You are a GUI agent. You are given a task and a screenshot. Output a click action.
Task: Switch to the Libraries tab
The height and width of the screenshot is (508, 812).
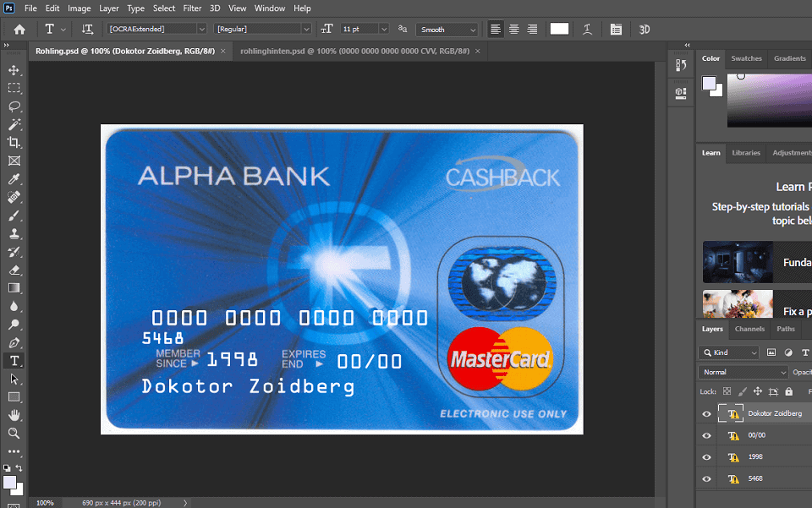tap(746, 153)
